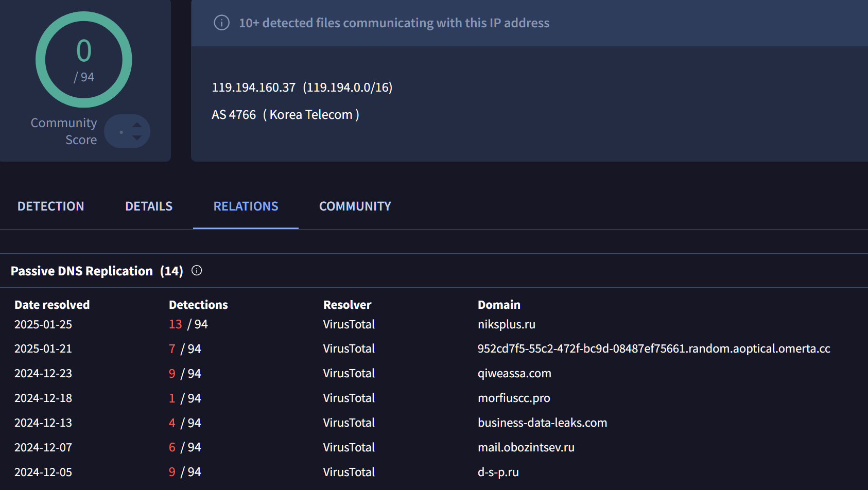
Task: Click the 10+ detected files communicating banner text
Action: (x=394, y=23)
